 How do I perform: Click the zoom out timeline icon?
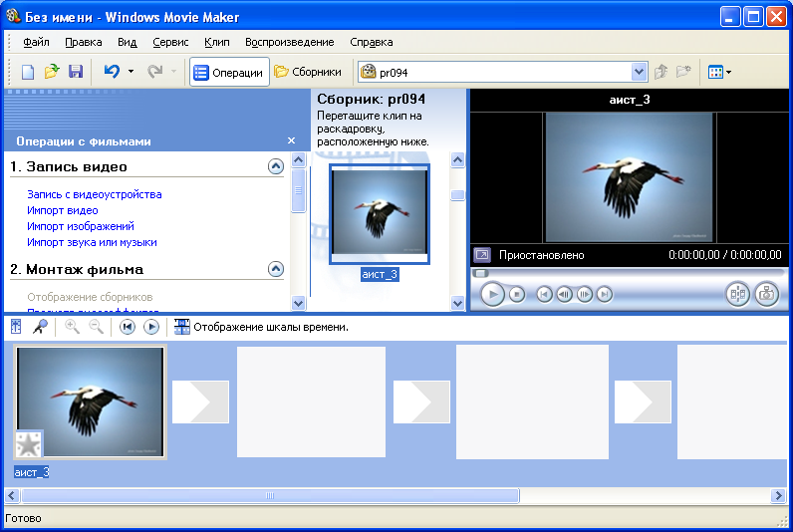(x=96, y=327)
